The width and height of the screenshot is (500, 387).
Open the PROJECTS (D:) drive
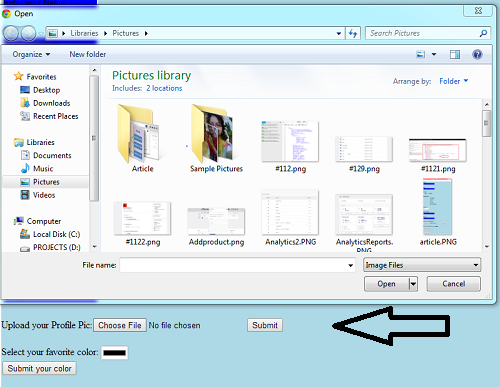57,247
